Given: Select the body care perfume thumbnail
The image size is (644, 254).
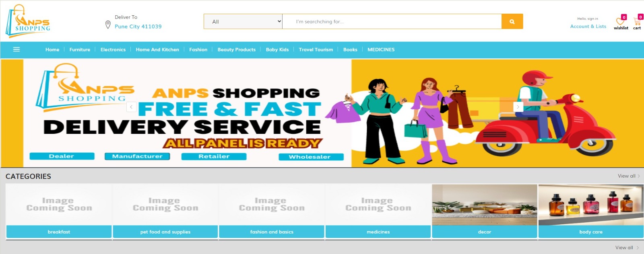Looking at the screenshot, I should (x=591, y=205).
